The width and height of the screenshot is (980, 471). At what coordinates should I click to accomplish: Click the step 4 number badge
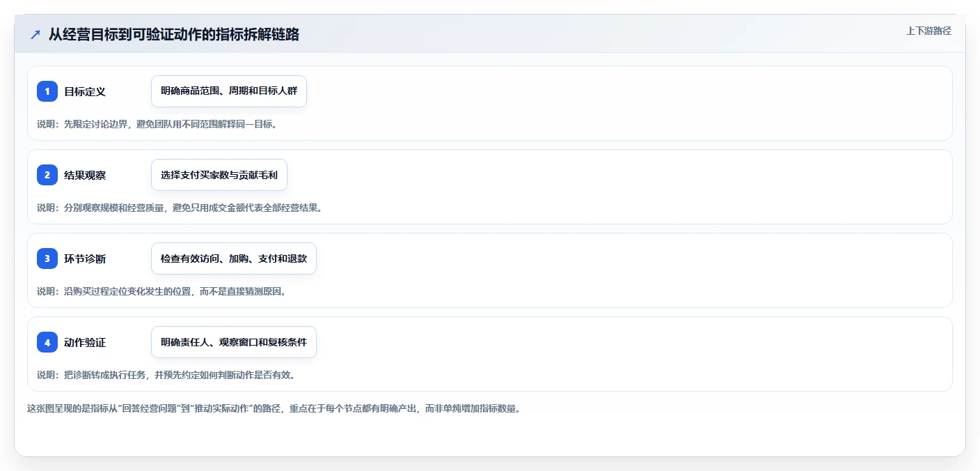tap(47, 342)
